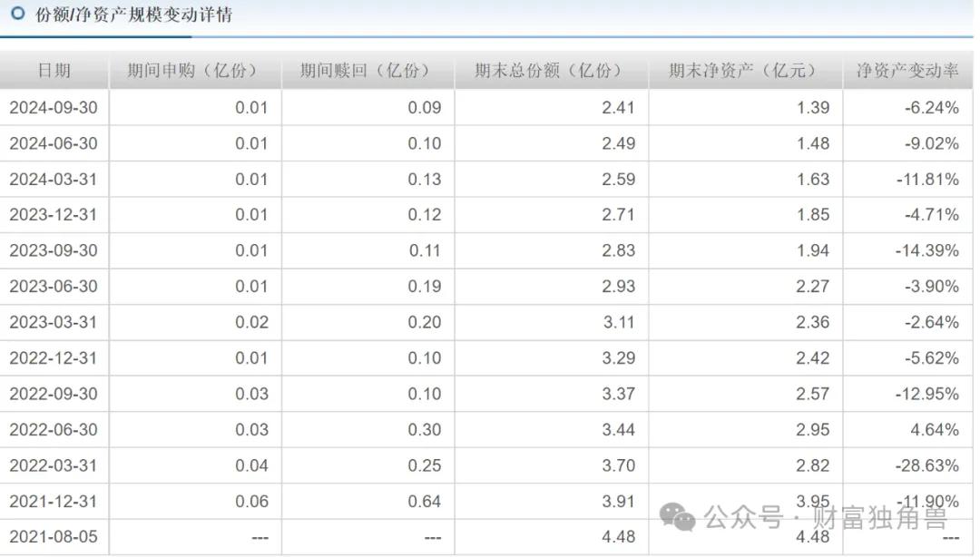Click the net assets value 1.48
Screen dimensions: 980x557
pos(813,143)
